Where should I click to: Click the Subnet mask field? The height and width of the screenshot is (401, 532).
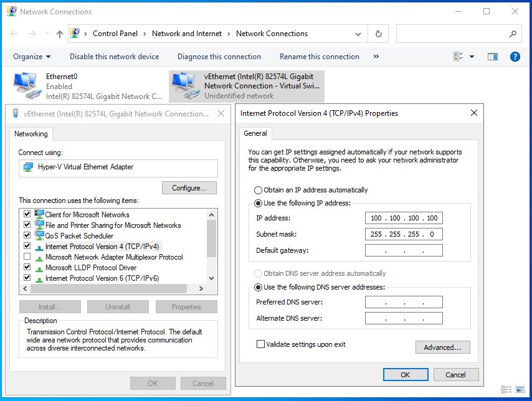click(404, 234)
